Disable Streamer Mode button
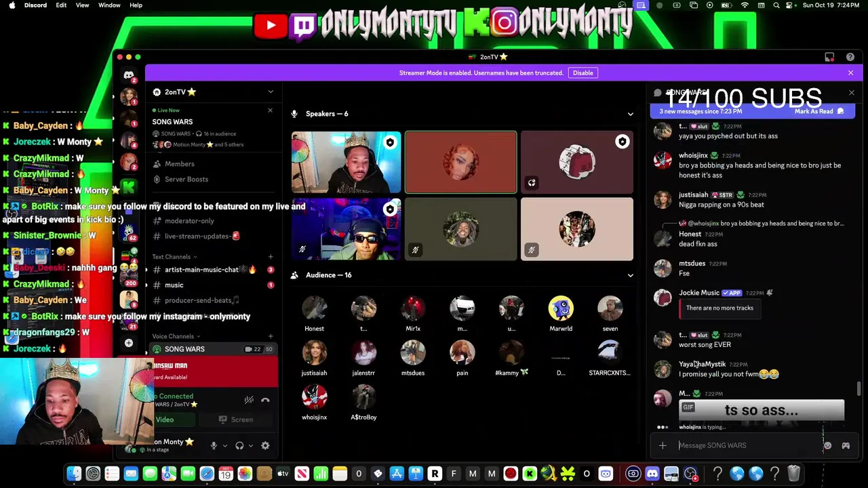 [x=583, y=73]
